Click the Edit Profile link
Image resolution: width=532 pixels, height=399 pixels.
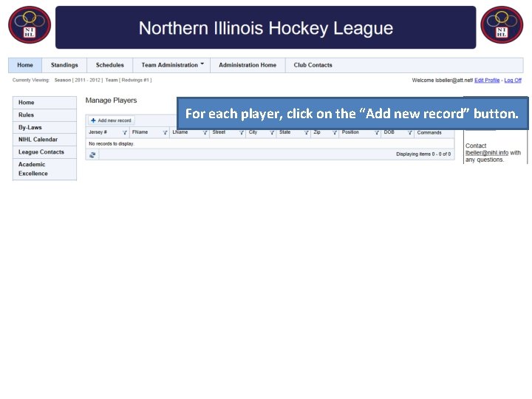pos(487,81)
